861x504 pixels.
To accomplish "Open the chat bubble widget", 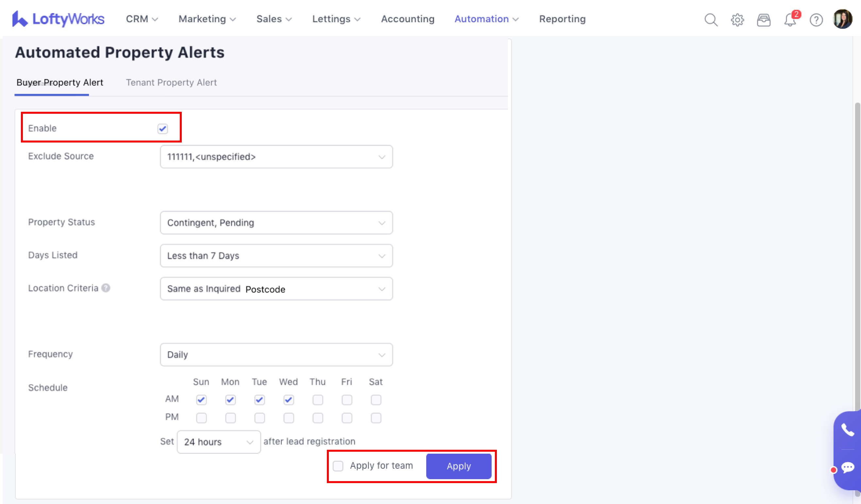I will 848,467.
